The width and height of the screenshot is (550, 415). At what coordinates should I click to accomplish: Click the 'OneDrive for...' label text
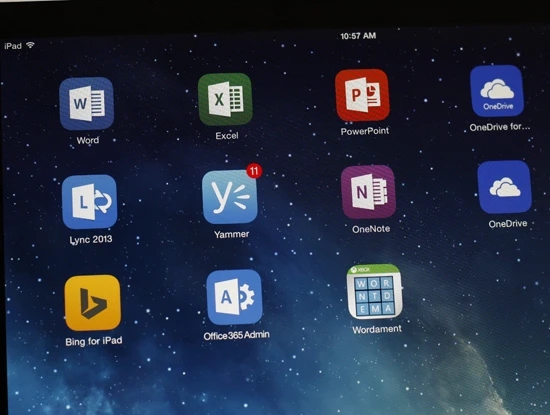tap(500, 127)
